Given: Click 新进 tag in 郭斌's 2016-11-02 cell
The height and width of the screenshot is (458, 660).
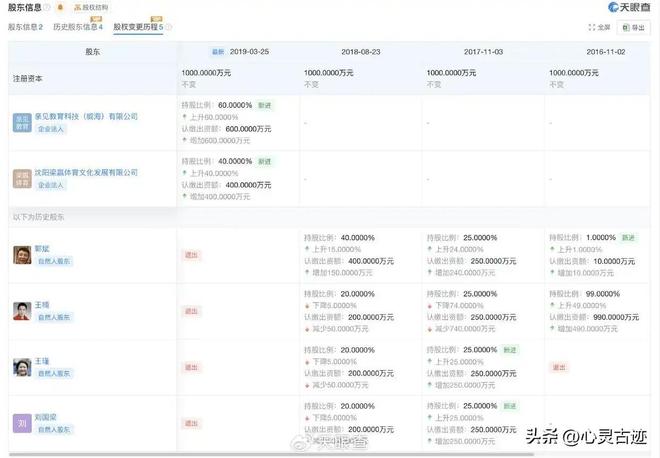Looking at the screenshot, I should pyautogui.click(x=628, y=238).
